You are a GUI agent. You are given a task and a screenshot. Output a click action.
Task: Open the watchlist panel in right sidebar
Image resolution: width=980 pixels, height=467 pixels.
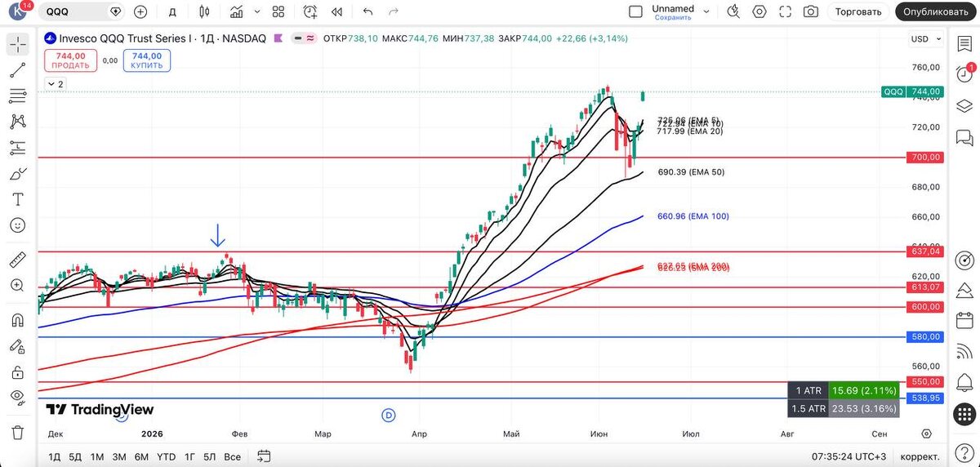click(965, 45)
